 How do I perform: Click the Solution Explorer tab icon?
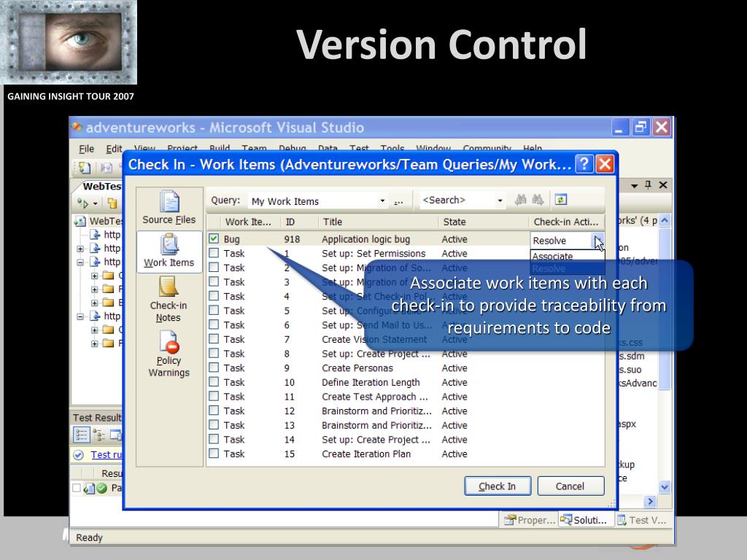566,520
